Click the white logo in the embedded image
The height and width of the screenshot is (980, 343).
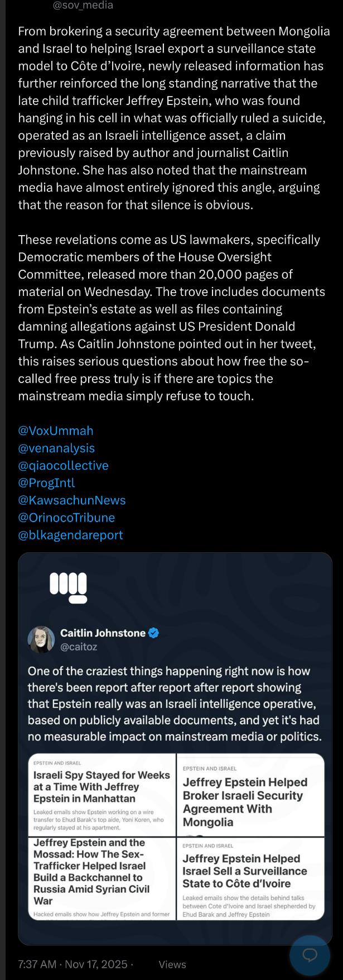click(68, 587)
